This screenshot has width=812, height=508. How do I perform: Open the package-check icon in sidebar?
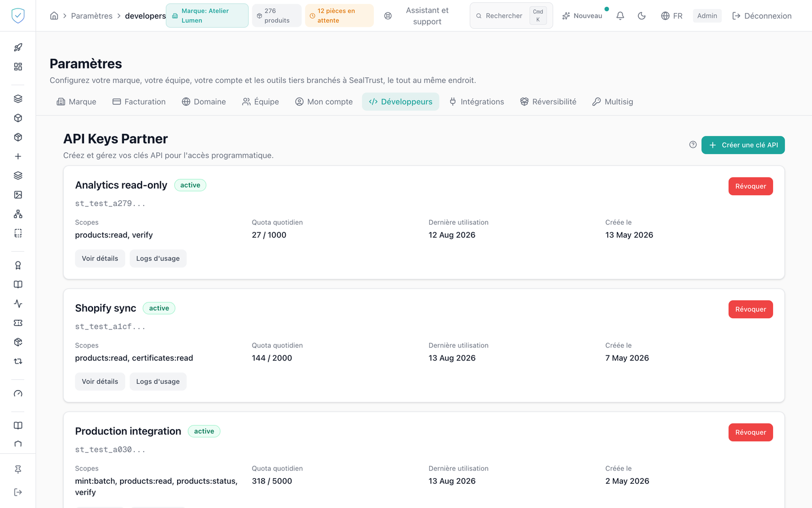(x=18, y=342)
